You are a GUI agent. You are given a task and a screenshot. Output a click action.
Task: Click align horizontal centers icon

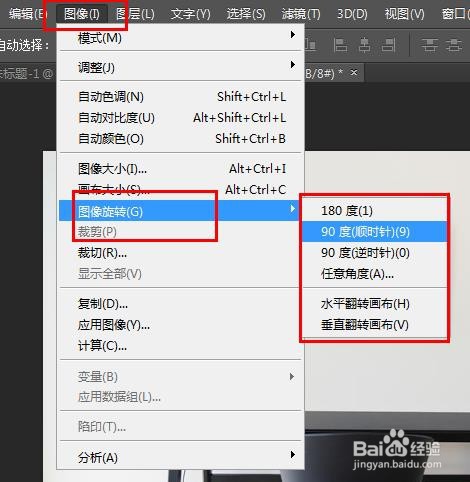(364, 45)
